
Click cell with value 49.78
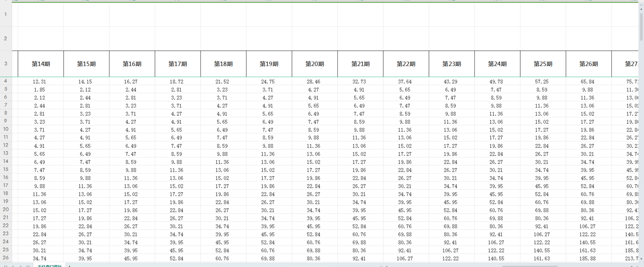(497, 81)
